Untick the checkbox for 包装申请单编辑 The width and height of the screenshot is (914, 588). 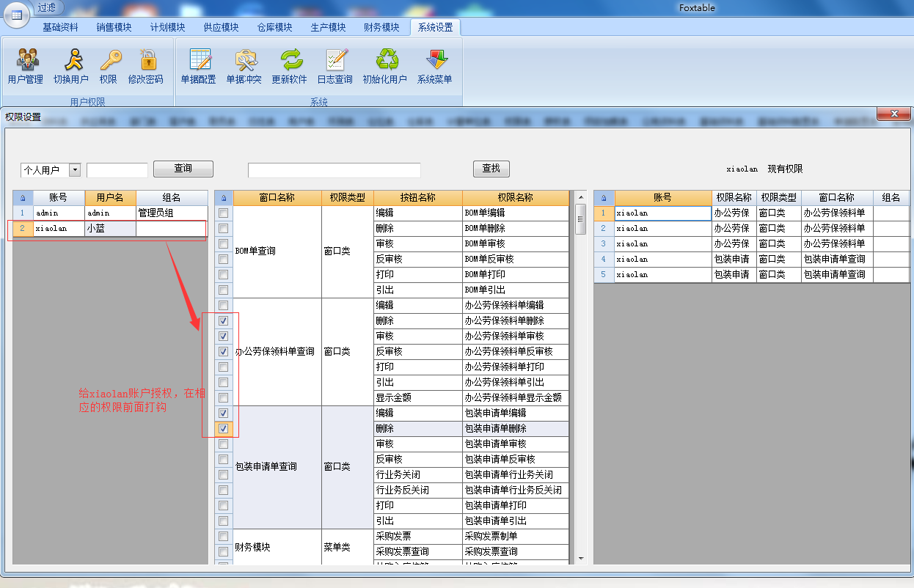click(224, 414)
